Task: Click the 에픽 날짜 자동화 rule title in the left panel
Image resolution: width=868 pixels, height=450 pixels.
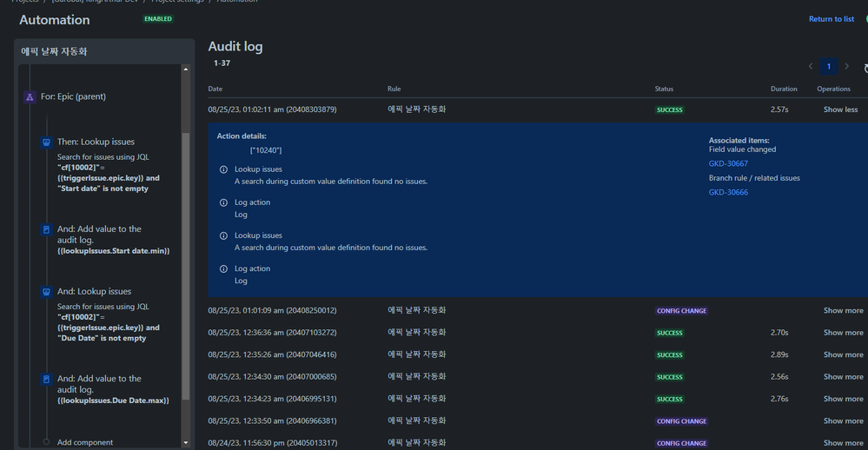Action: tap(54, 51)
